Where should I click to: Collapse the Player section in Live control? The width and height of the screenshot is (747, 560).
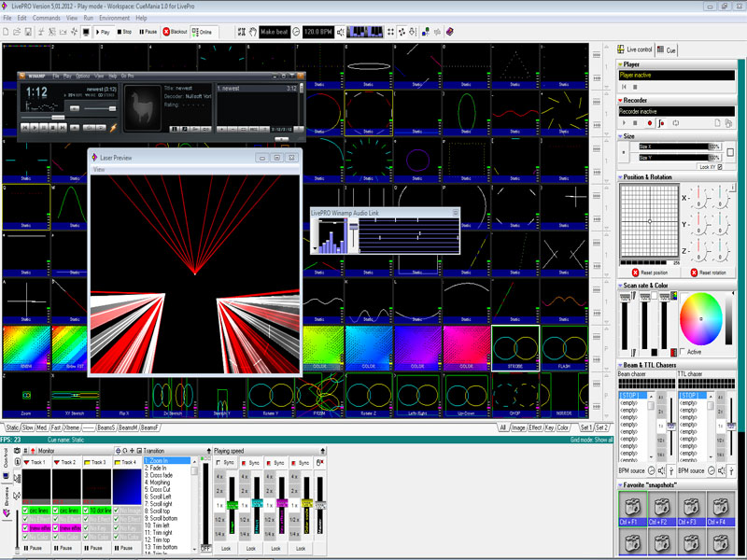point(620,64)
